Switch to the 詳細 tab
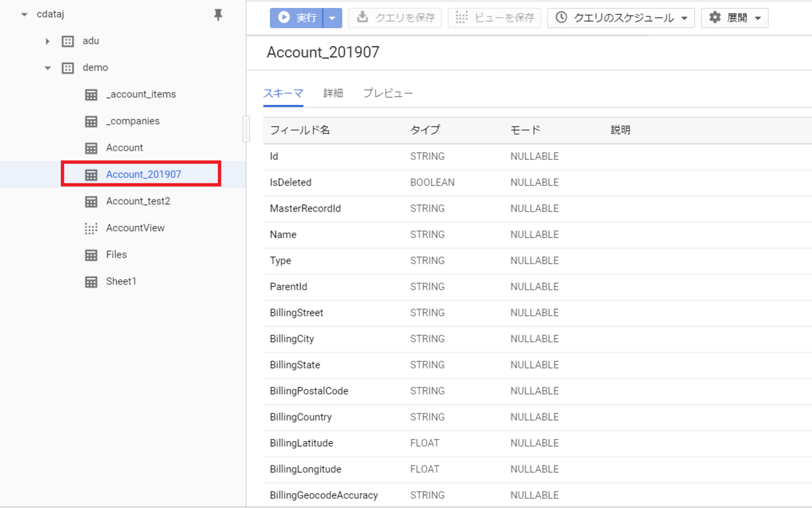This screenshot has width=812, height=508. [x=333, y=93]
